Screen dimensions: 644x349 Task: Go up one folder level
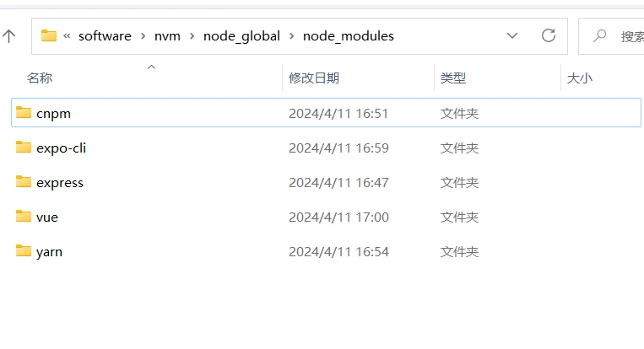pos(8,36)
